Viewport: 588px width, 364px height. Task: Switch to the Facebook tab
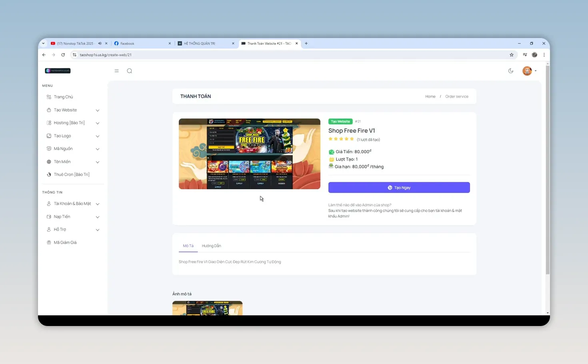(x=142, y=44)
